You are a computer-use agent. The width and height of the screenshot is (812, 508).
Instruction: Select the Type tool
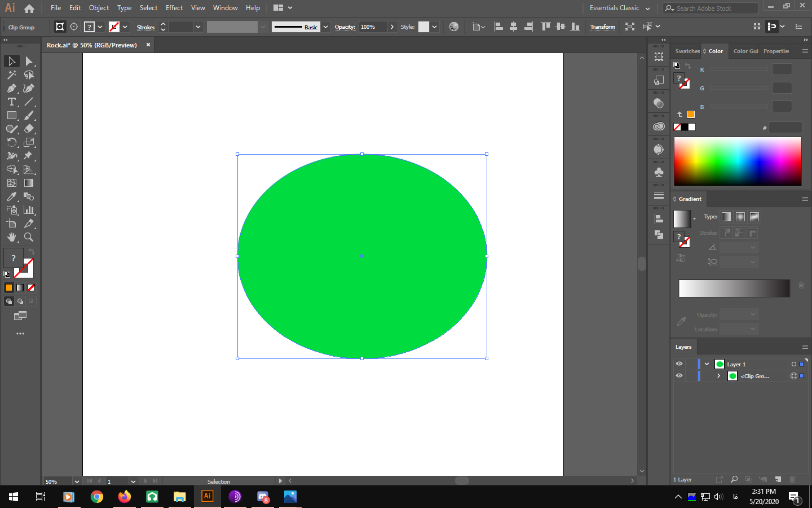click(11, 102)
